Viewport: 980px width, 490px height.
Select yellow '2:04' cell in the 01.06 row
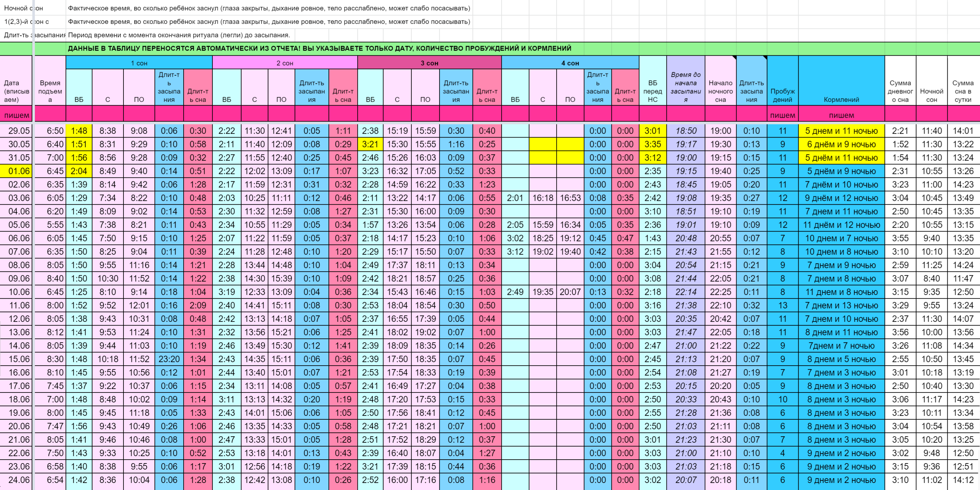coord(79,171)
